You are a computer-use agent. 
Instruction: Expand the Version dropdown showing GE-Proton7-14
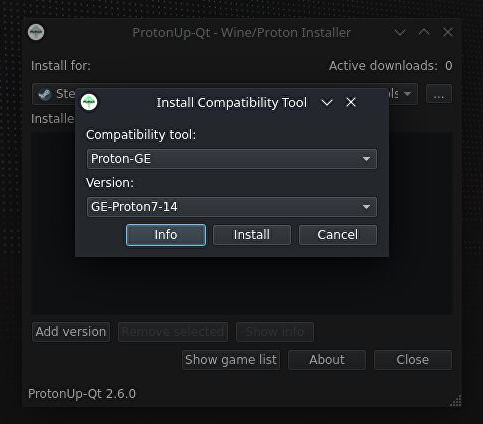click(x=232, y=207)
